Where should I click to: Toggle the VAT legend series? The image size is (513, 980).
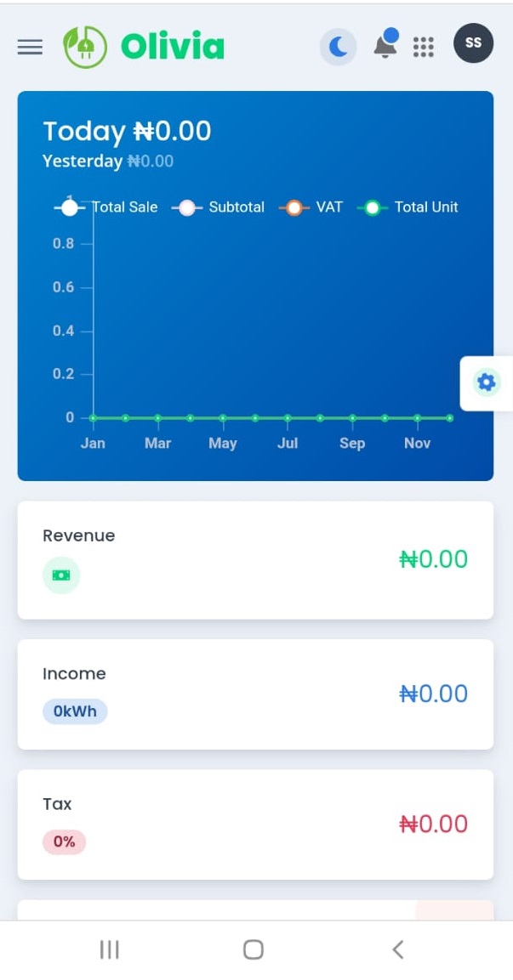[311, 207]
